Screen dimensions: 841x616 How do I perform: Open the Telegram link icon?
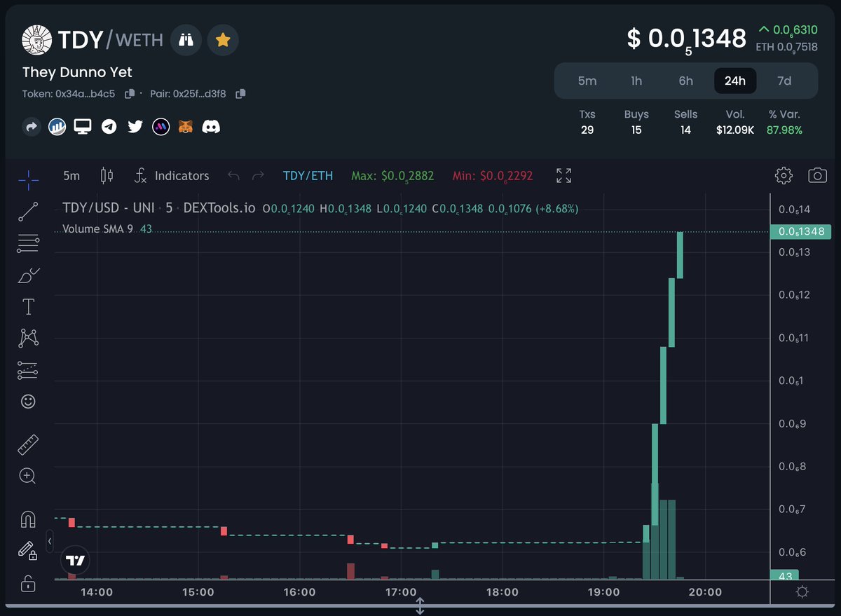click(x=109, y=127)
